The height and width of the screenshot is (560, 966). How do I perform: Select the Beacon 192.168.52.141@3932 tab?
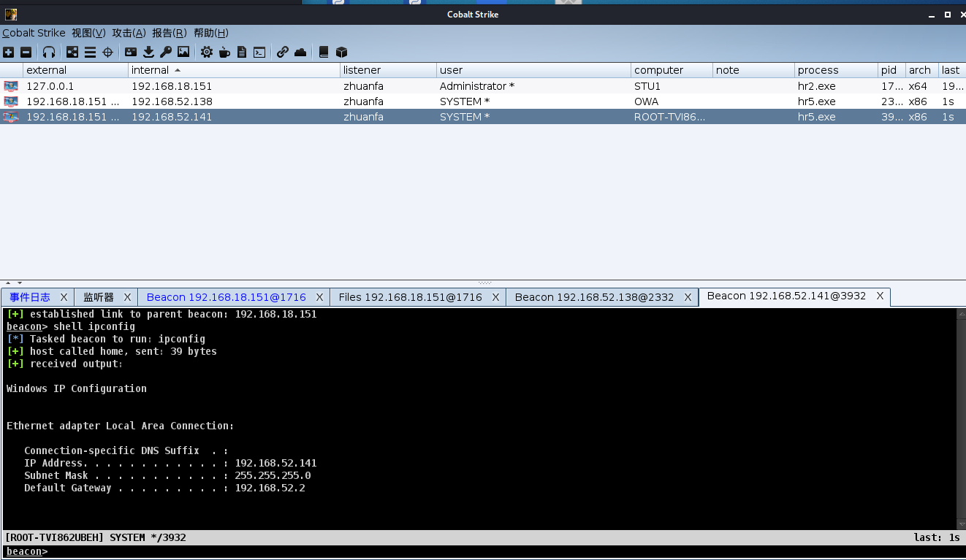click(x=786, y=296)
